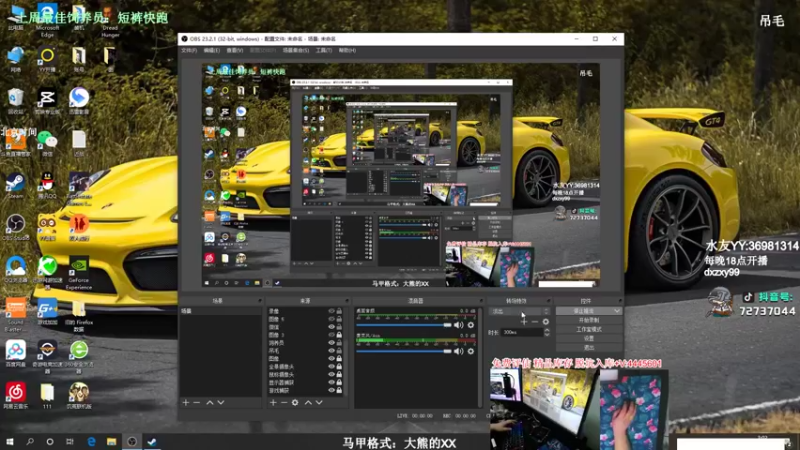The width and height of the screenshot is (800, 450).
Task: Open 设置 from the controls panel
Action: point(589,338)
